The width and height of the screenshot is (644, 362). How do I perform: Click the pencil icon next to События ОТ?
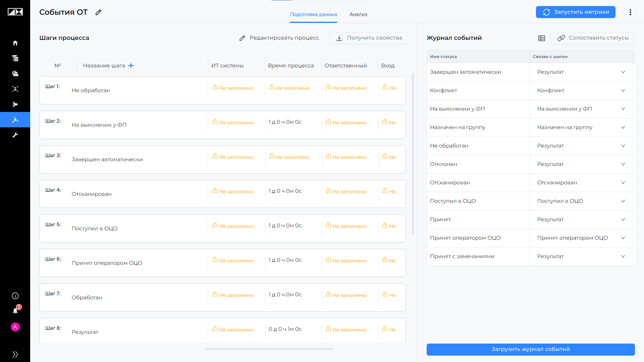tap(98, 12)
